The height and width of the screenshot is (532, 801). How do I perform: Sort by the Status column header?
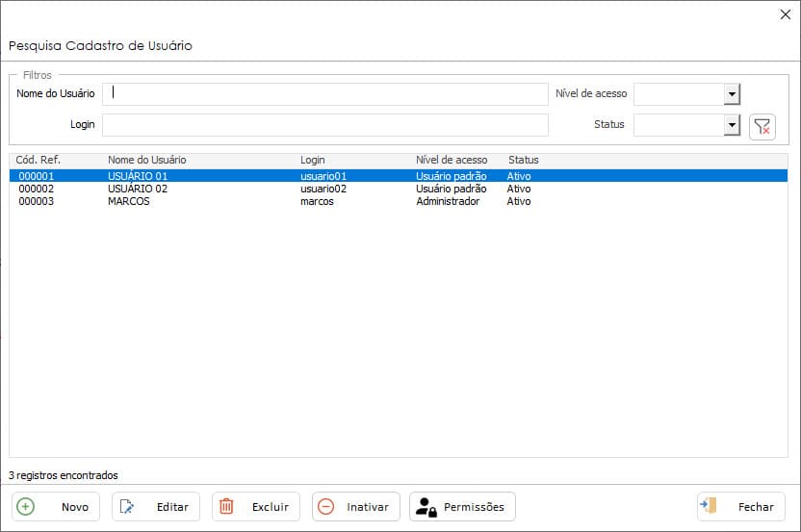click(x=523, y=160)
